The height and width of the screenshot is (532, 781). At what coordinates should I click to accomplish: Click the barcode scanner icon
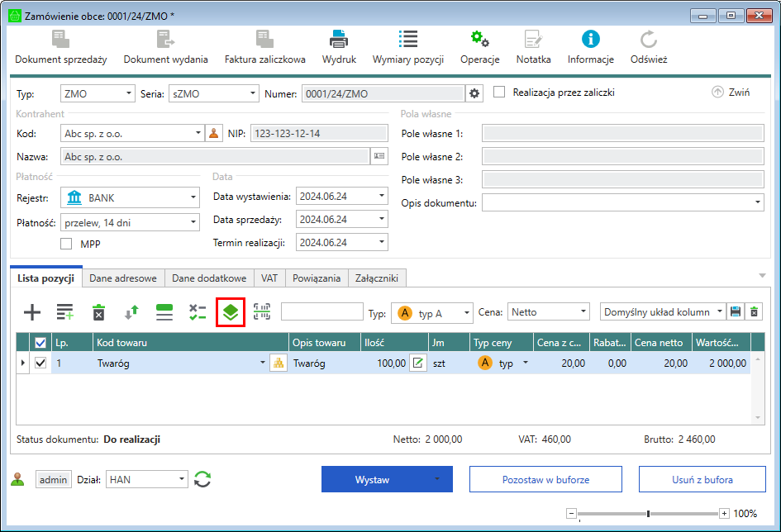(262, 311)
